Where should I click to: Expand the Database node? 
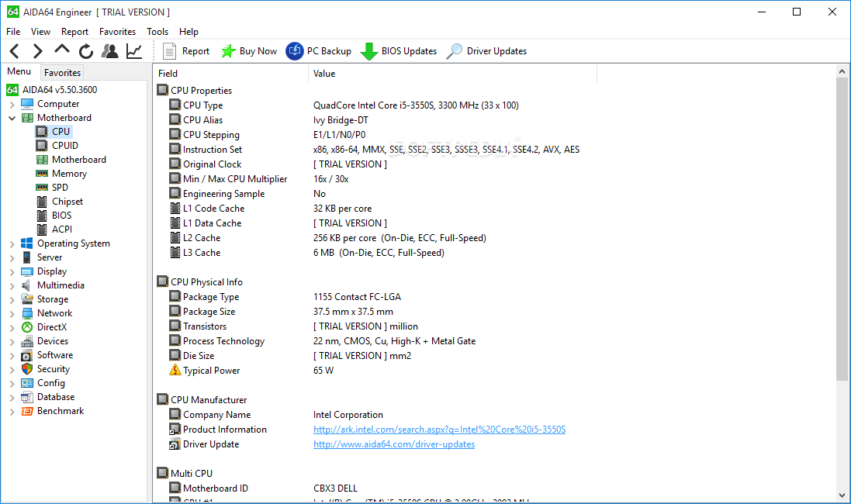(x=12, y=398)
